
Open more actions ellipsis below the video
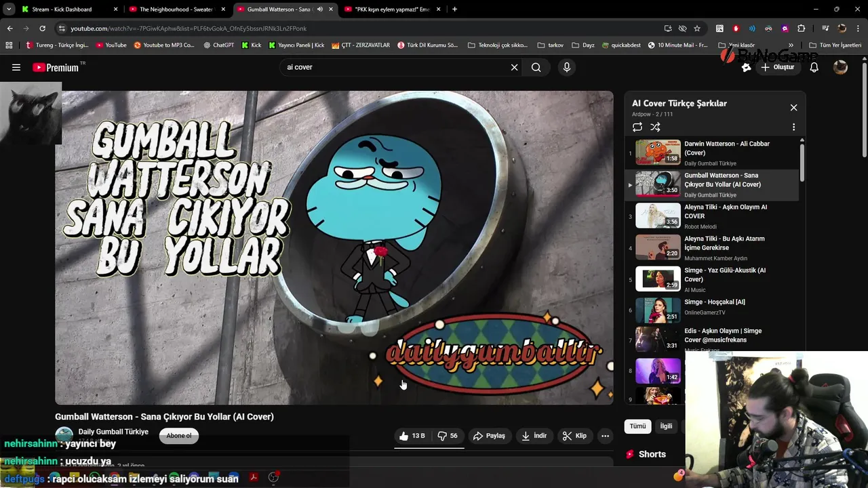tap(606, 436)
